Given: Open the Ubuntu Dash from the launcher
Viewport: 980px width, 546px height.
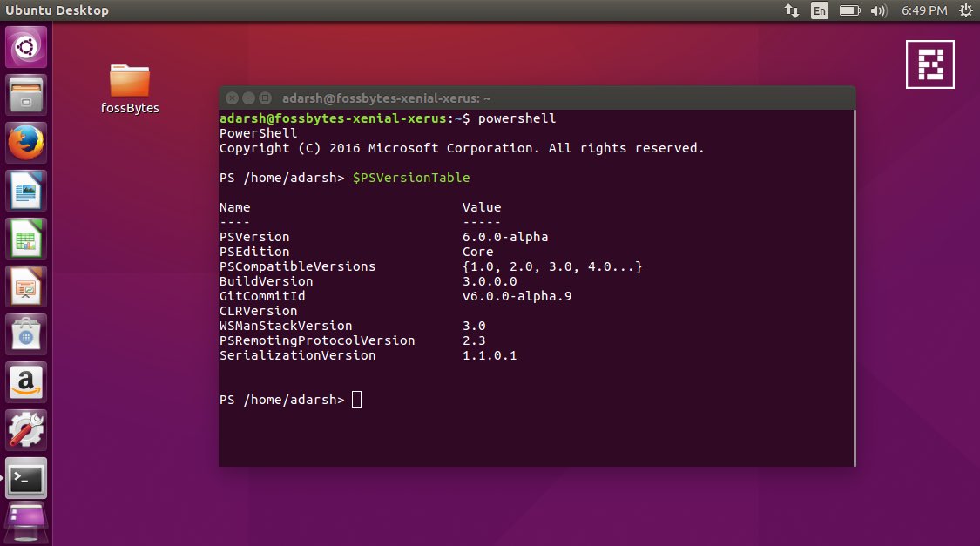Looking at the screenshot, I should 25,47.
